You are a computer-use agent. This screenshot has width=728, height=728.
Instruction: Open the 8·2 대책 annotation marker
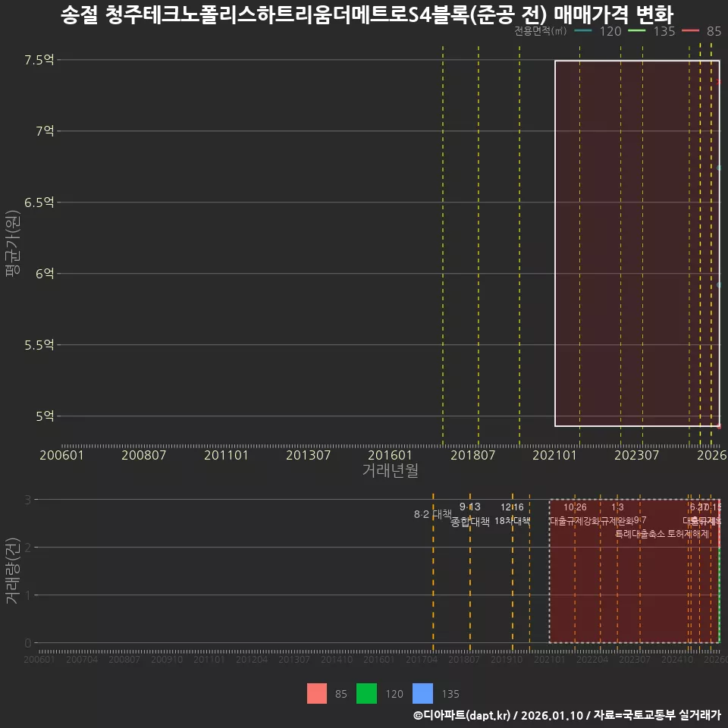(x=434, y=513)
